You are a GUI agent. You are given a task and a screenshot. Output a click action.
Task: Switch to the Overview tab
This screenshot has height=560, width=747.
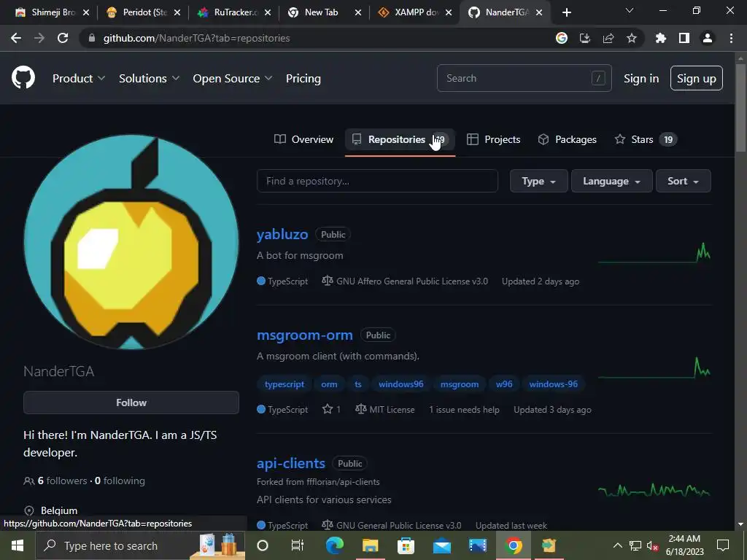(x=304, y=139)
